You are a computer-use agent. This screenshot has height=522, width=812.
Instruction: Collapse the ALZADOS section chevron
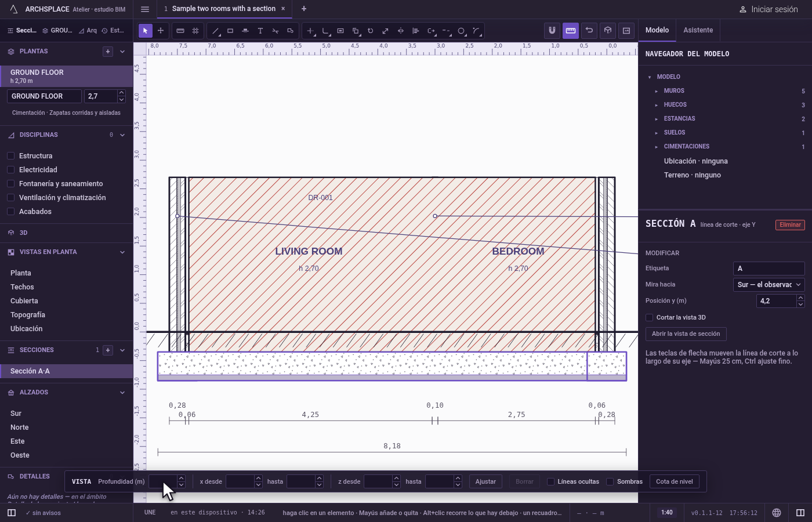coord(122,393)
